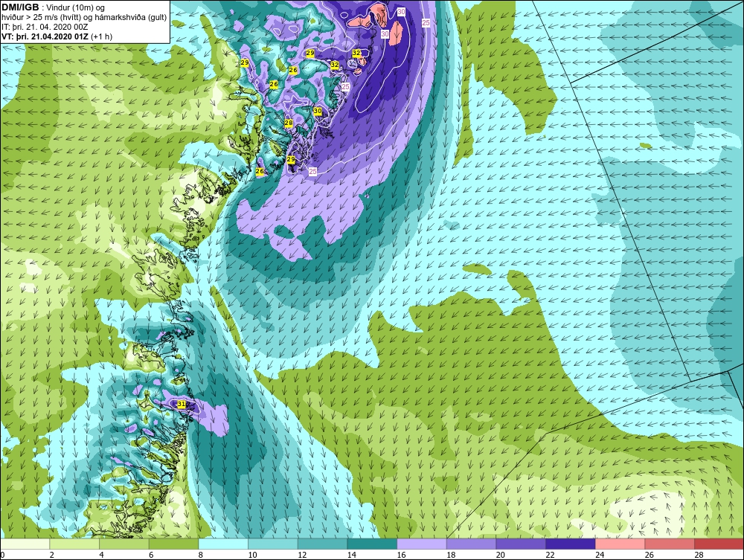The image size is (744, 560).
Task: Pick the 14–16 m/s dark teal segment
Action: click(x=371, y=544)
